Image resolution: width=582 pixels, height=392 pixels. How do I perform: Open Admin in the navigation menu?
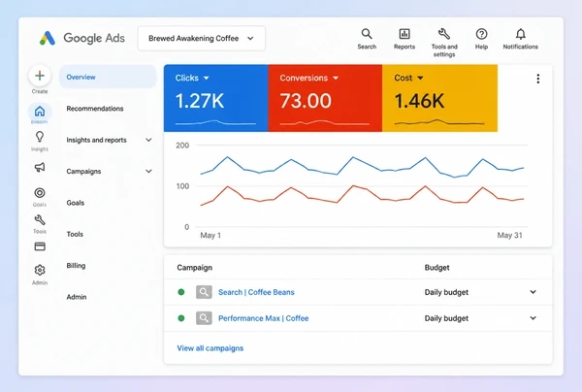77,297
